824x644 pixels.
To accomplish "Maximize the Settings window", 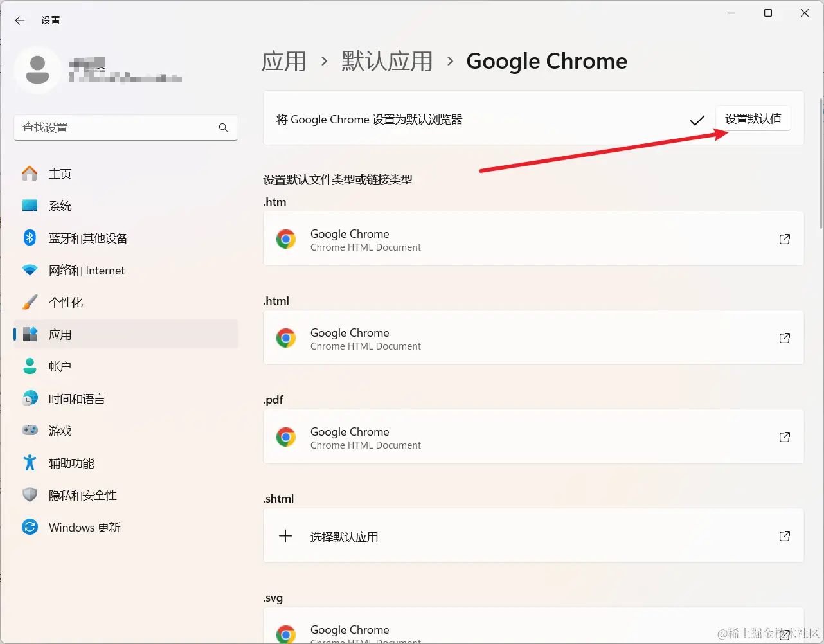I will (768, 13).
